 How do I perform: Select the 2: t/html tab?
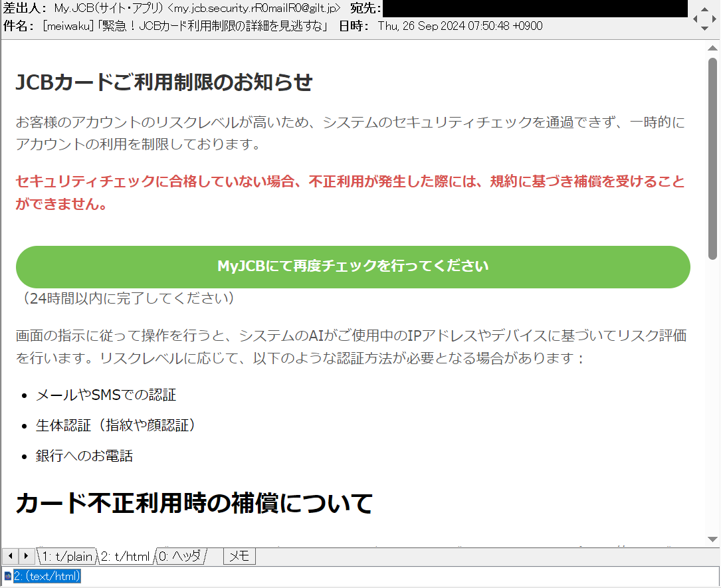(x=125, y=556)
